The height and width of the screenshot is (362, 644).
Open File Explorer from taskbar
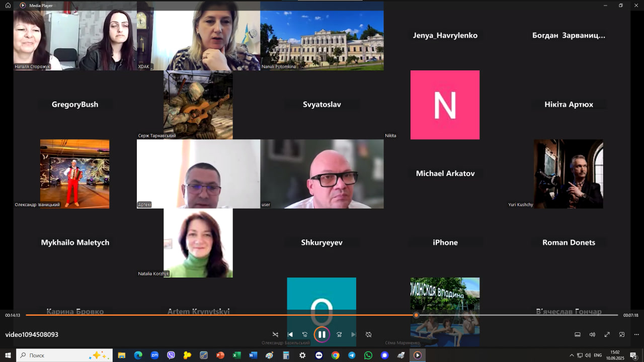[122, 355]
